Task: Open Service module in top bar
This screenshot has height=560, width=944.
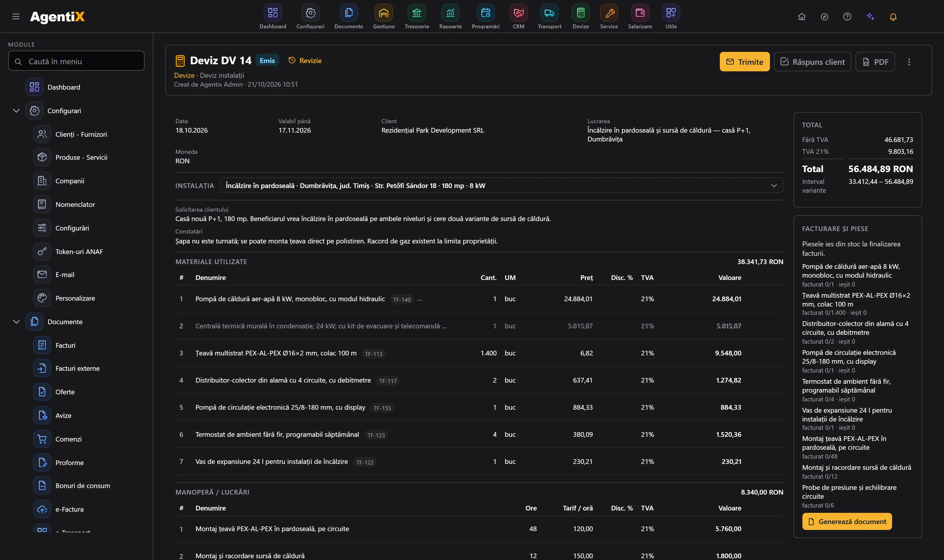Action: [609, 17]
